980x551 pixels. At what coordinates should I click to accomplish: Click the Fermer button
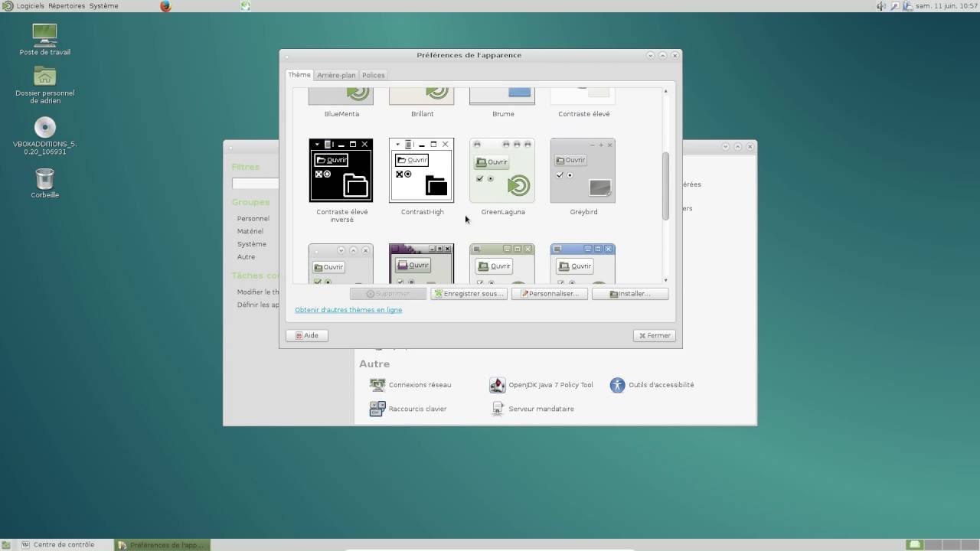click(x=654, y=335)
